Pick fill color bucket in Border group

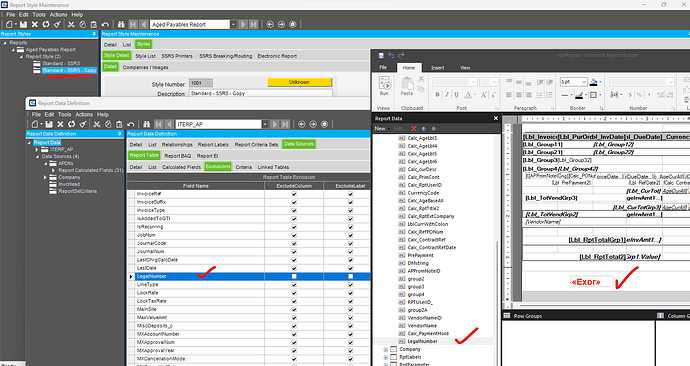594,82
